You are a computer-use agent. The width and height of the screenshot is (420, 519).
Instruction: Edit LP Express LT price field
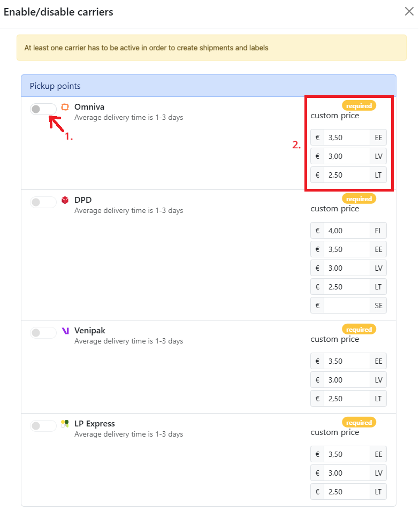(x=347, y=492)
